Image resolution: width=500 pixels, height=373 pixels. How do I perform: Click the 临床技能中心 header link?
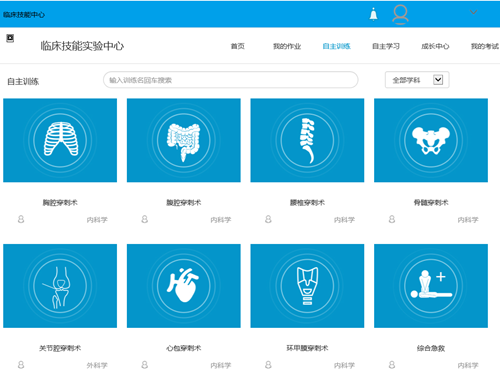(x=24, y=15)
